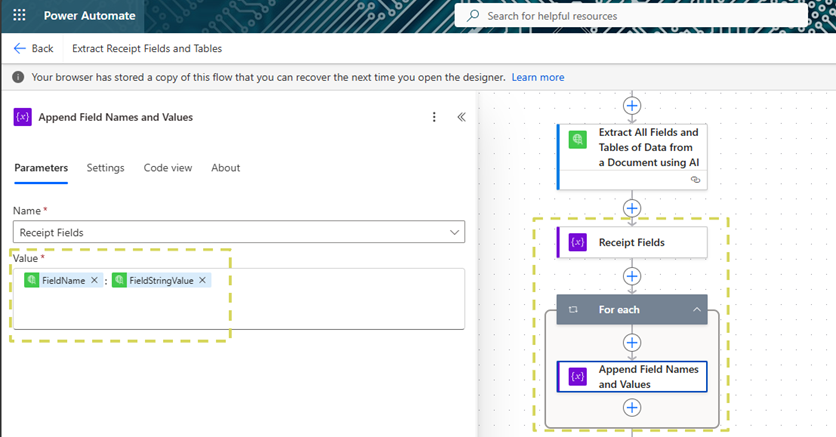Viewport: 836px width, 437px height.
Task: Add step above Receipt Fields action
Action: 631,208
